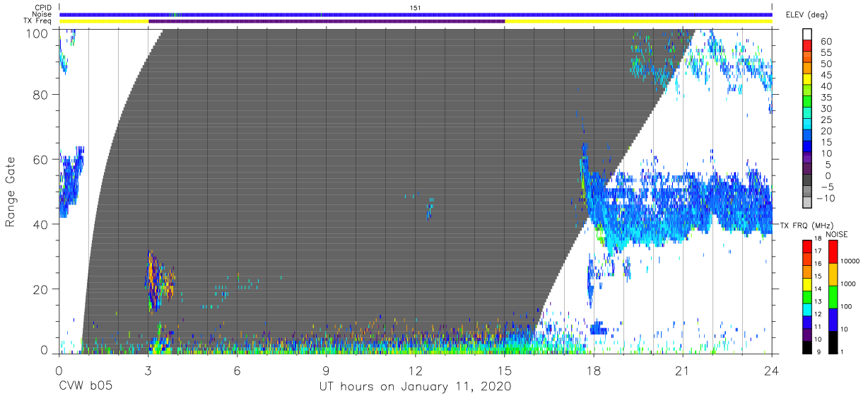Click the purple segment of the TX Freq bar
The height and width of the screenshot is (401, 868).
[327, 21]
